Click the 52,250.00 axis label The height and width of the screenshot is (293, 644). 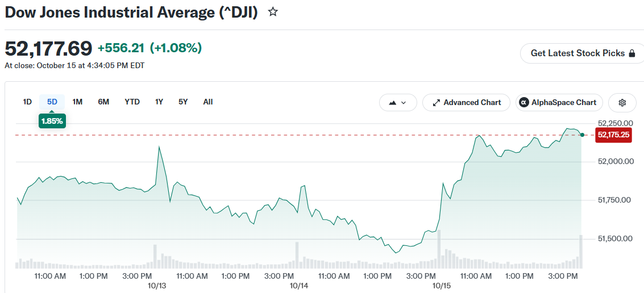615,123
